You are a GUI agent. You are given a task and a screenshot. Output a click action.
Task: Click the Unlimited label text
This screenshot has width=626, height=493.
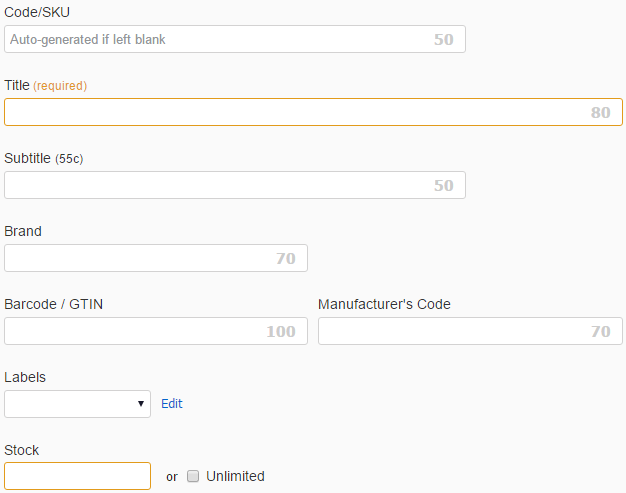pos(235,476)
